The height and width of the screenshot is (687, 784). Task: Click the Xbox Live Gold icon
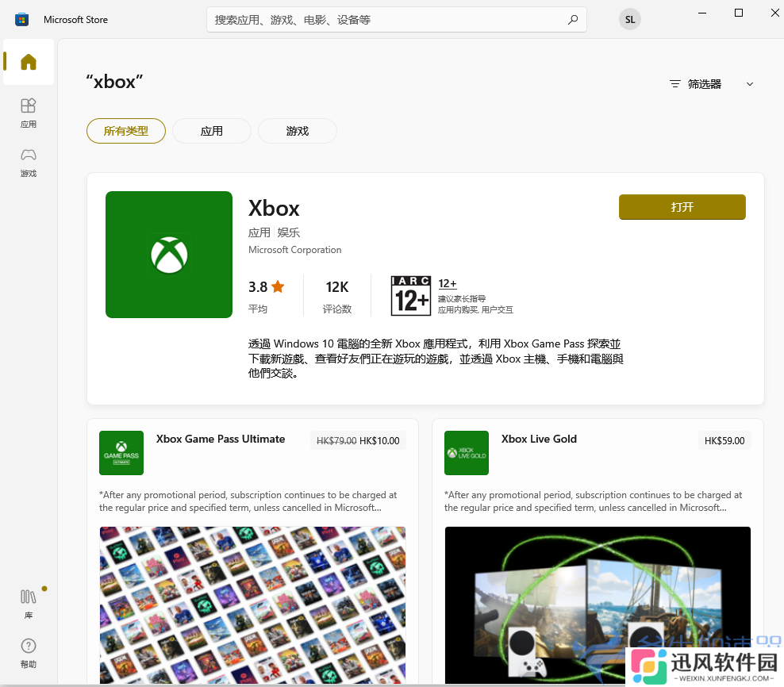467,452
